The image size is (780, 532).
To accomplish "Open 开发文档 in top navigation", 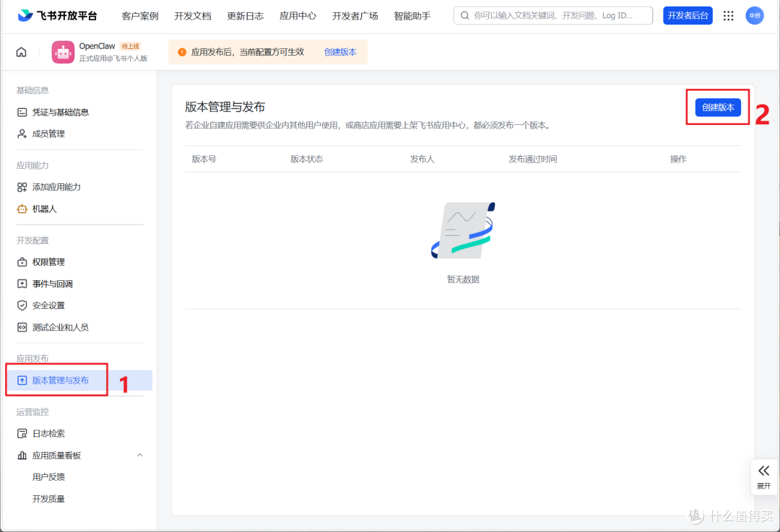I will [x=193, y=16].
